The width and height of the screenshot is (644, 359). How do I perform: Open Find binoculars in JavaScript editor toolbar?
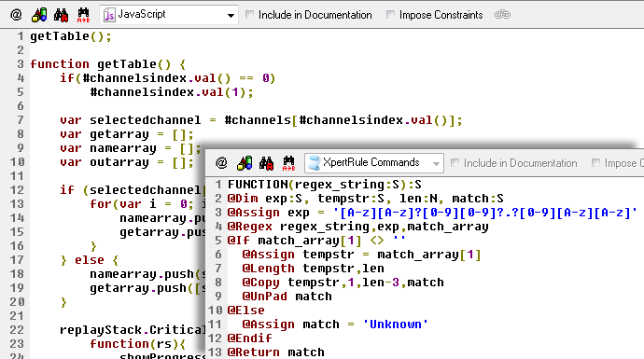pos(61,15)
